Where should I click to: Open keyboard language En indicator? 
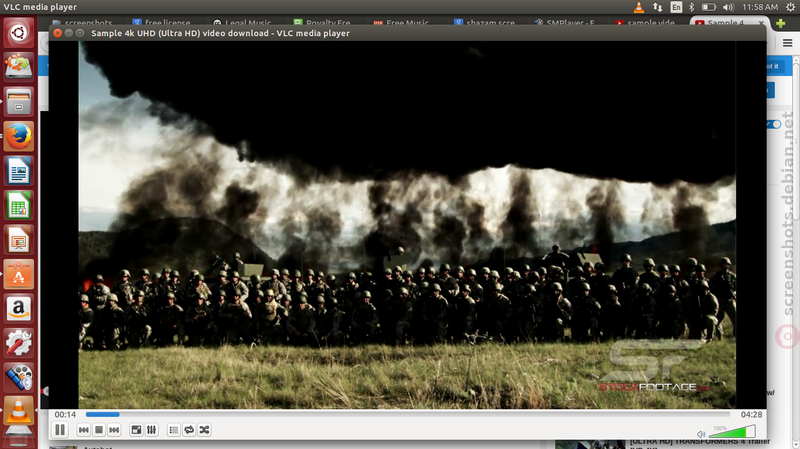pyautogui.click(x=676, y=7)
